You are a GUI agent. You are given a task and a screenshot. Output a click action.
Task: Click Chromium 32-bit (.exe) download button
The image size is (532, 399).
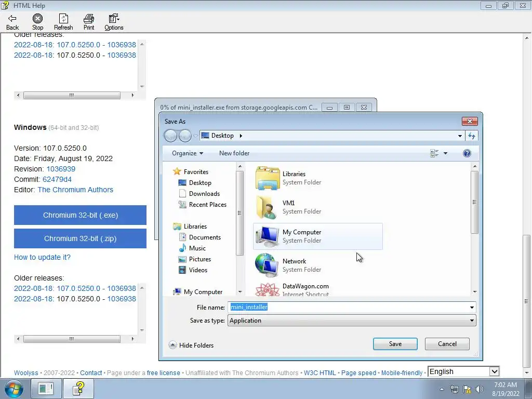[x=80, y=215]
